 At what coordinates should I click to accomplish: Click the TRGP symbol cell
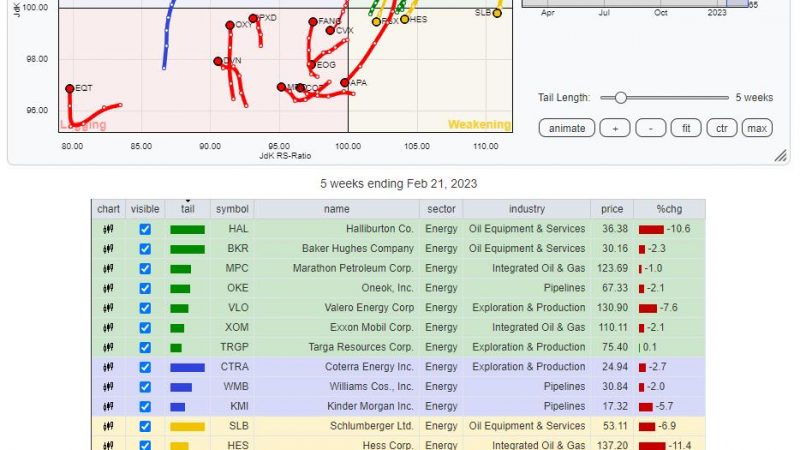(234, 347)
